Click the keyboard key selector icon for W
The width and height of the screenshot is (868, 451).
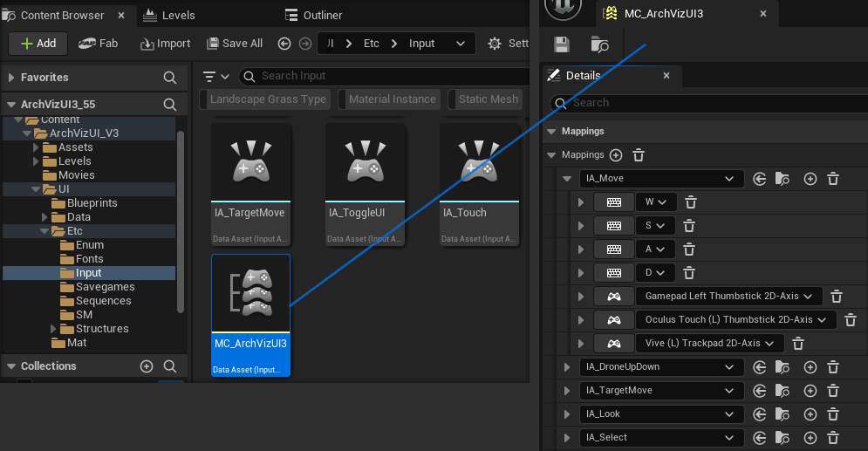coord(614,202)
